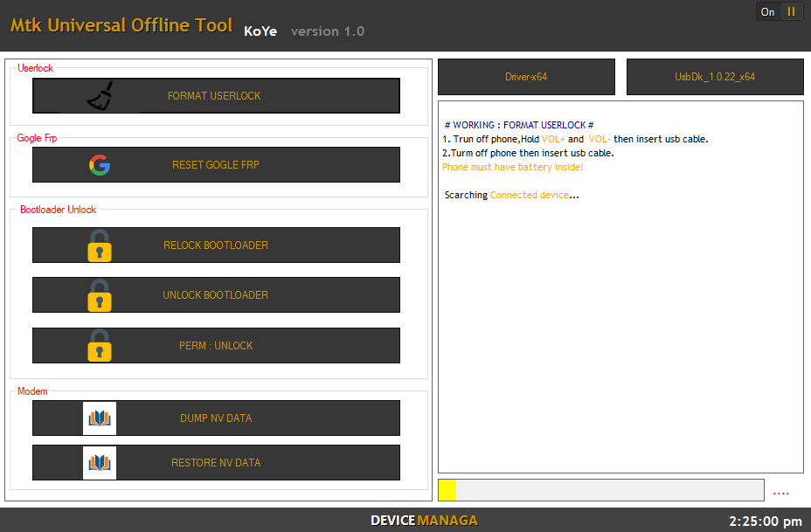Click the Google G icon beside Reset Gogle FRP
Image resolution: width=811 pixels, height=532 pixels.
100,164
